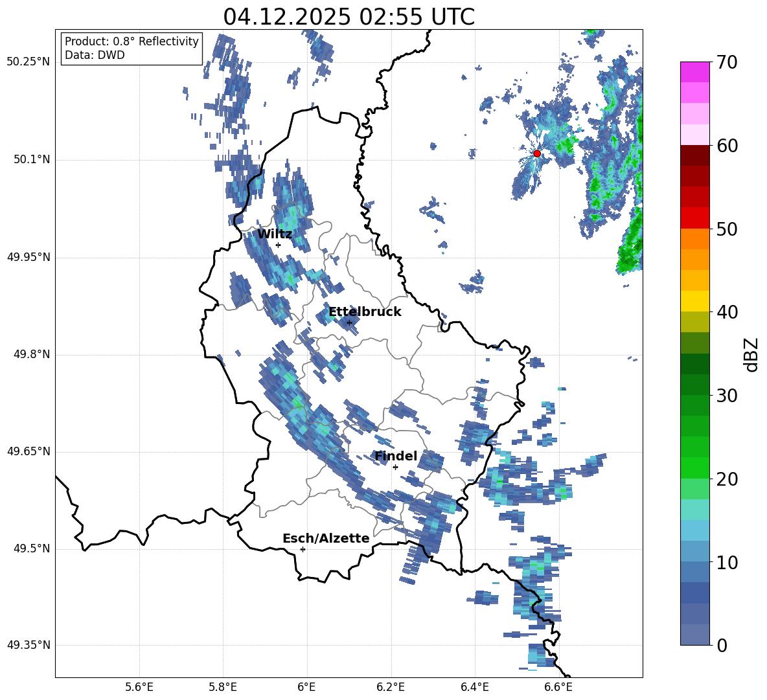
Task: Click the Findel station cross marker
Action: (395, 468)
